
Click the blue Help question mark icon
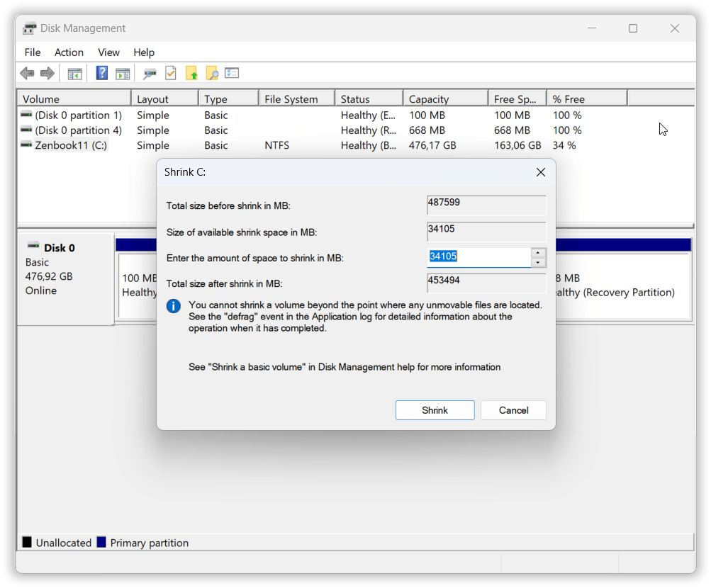click(x=102, y=73)
